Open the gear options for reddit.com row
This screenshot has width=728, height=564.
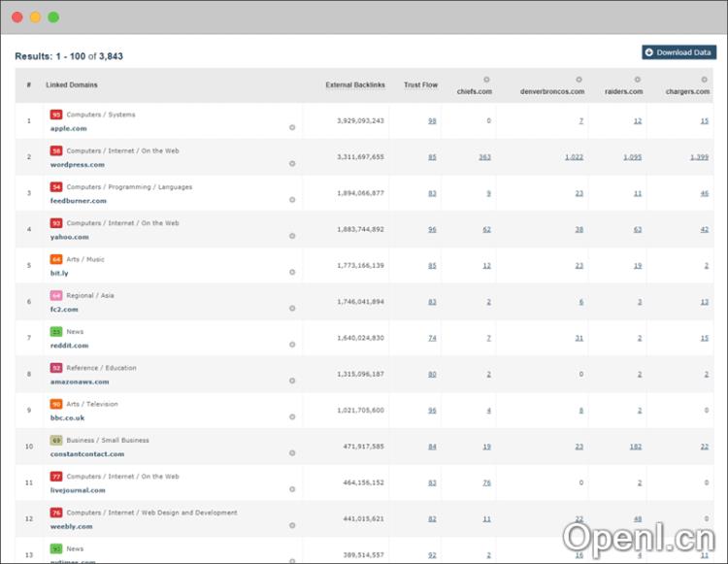[292, 345]
